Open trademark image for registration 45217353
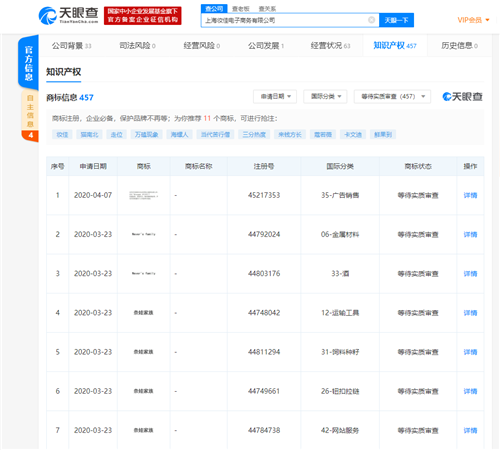The image size is (500, 450). pos(144,195)
